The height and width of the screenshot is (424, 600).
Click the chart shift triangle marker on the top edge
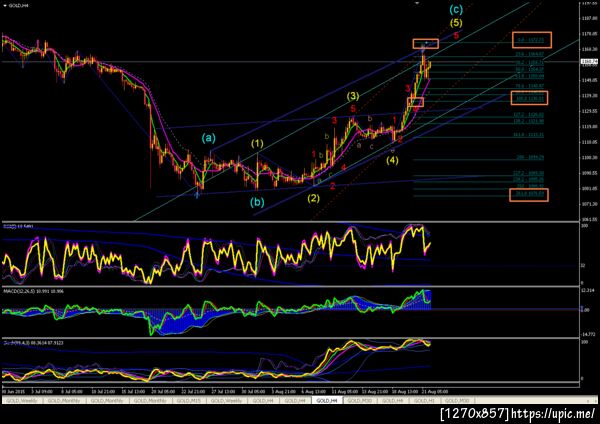[417, 3]
